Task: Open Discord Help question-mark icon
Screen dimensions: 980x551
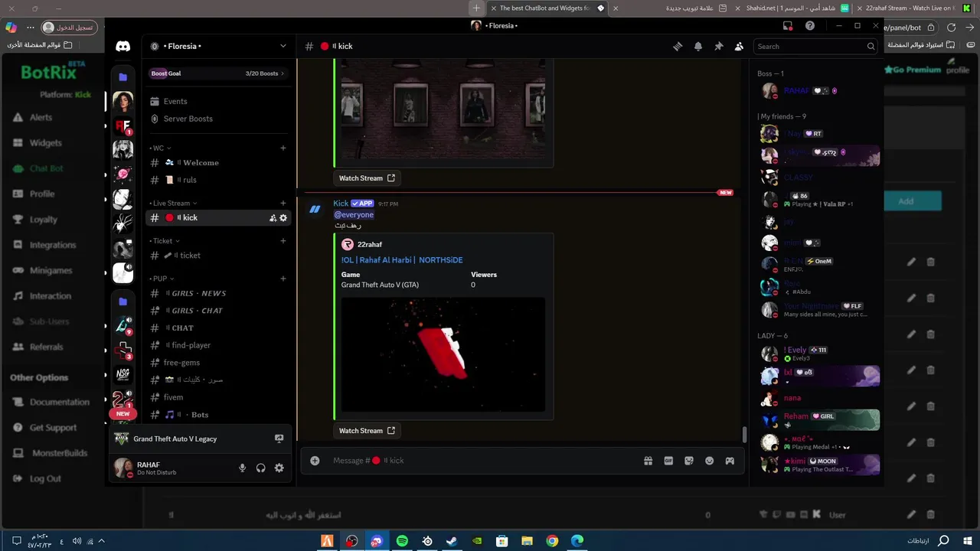Action: [x=810, y=25]
